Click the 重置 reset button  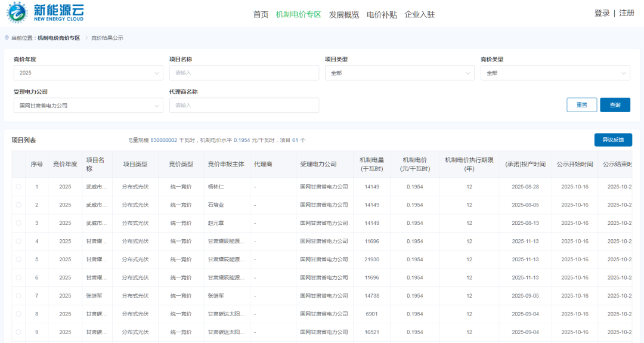[x=581, y=105]
